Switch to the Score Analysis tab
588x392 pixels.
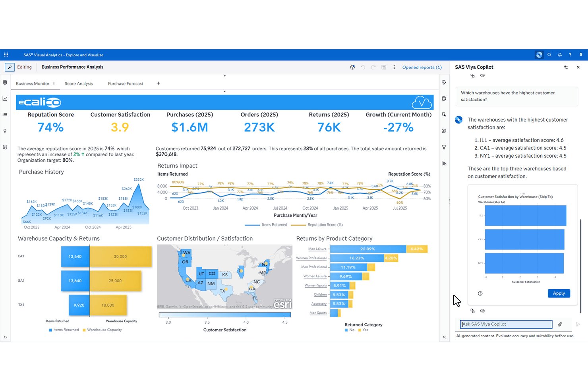pos(79,83)
